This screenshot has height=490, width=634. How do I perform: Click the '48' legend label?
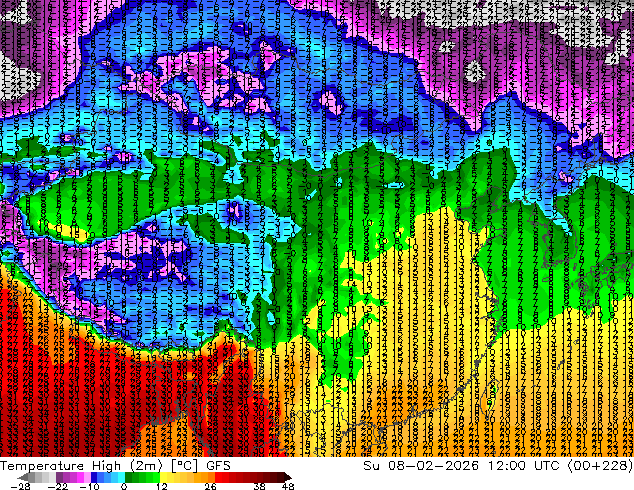click(288, 486)
